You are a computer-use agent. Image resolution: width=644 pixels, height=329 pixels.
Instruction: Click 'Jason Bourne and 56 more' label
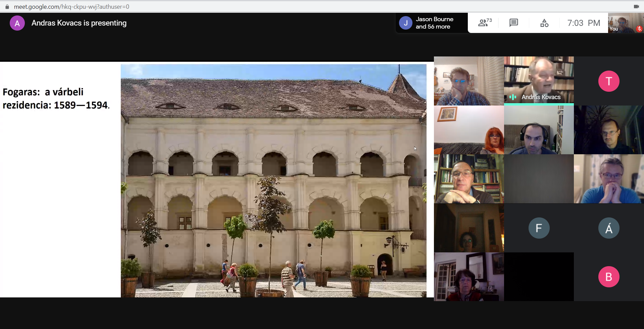click(434, 23)
